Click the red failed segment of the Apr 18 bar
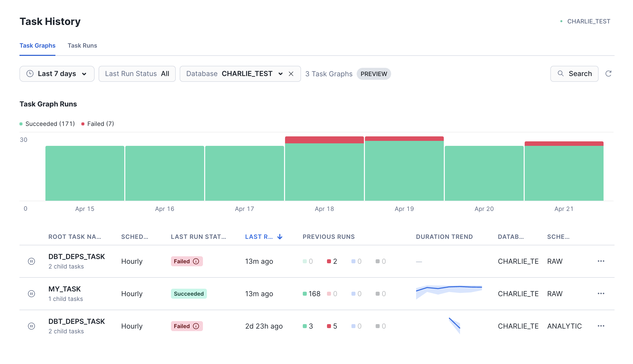633x364 pixels. coord(324,140)
